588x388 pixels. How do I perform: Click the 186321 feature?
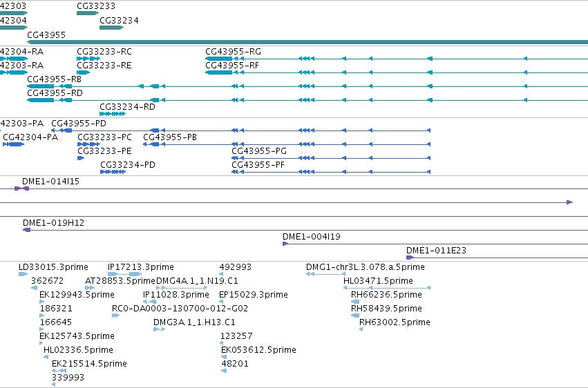41,316
